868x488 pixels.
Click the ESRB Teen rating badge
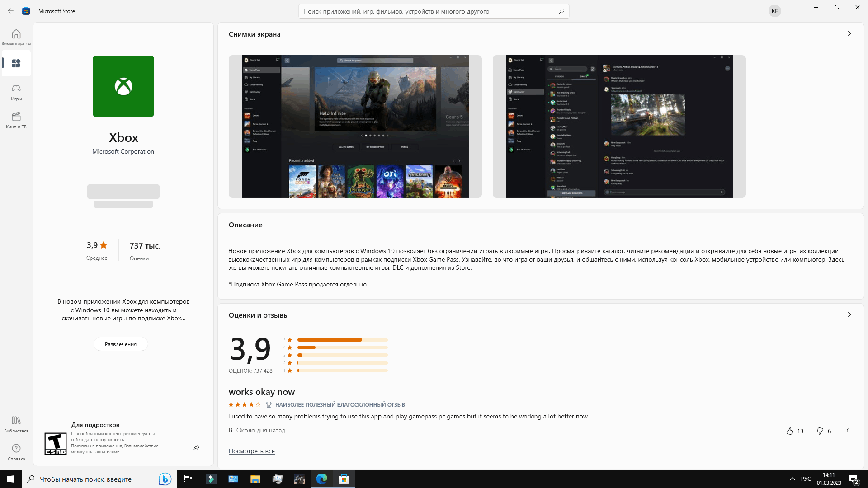pos(56,443)
